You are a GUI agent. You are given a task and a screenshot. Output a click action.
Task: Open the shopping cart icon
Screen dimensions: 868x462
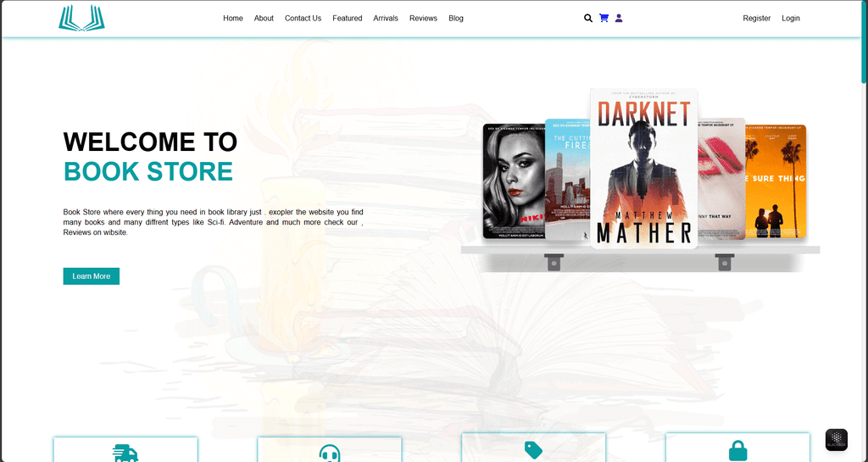point(604,18)
